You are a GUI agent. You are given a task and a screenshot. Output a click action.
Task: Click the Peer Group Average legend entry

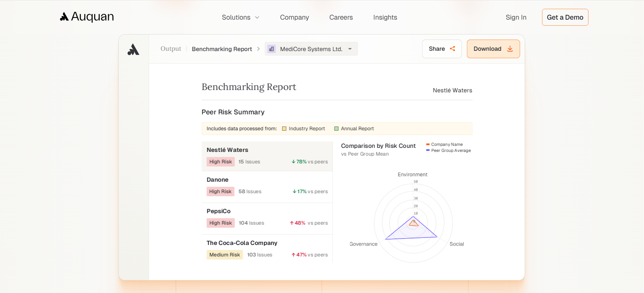coord(449,151)
